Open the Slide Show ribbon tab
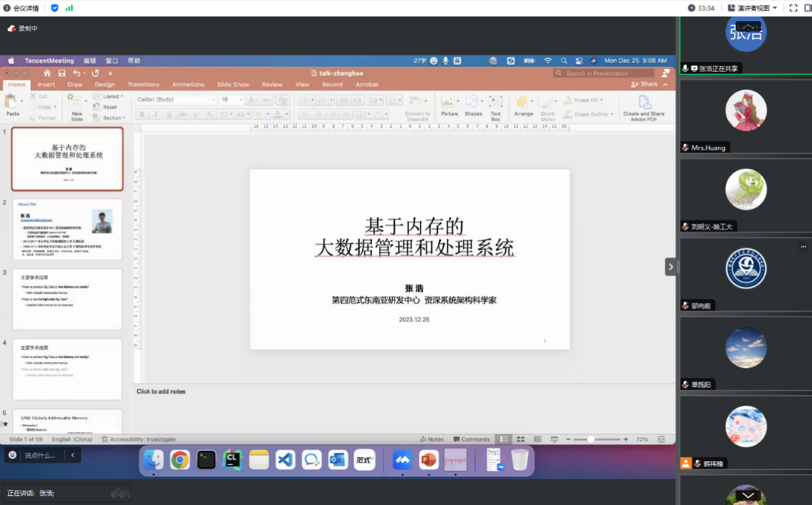 pyautogui.click(x=233, y=84)
